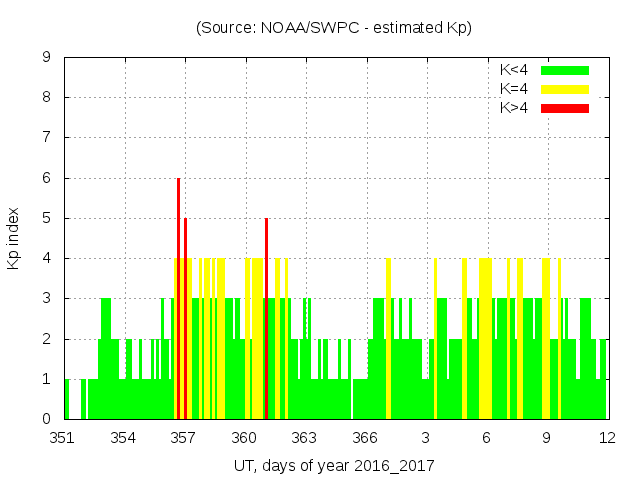This screenshot has height=480, width=640.
Task: Click the x-axis tick label 351
Action: pyautogui.click(x=63, y=437)
